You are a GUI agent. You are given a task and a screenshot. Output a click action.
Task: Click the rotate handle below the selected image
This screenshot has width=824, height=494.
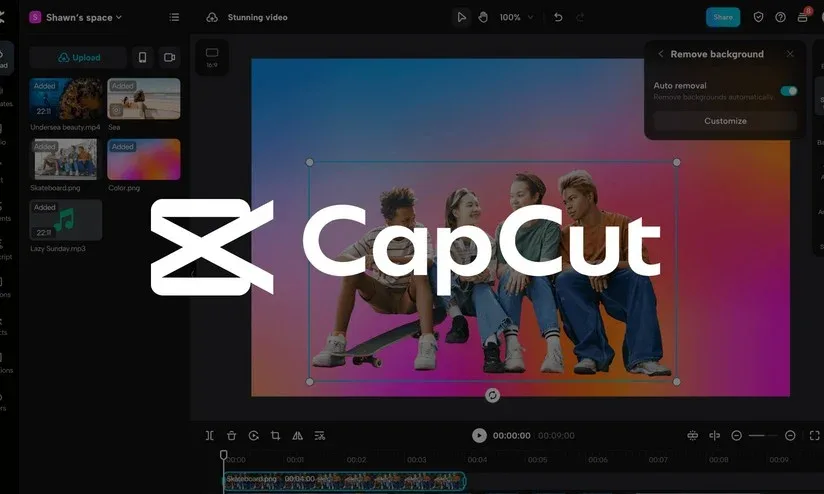[x=492, y=395]
